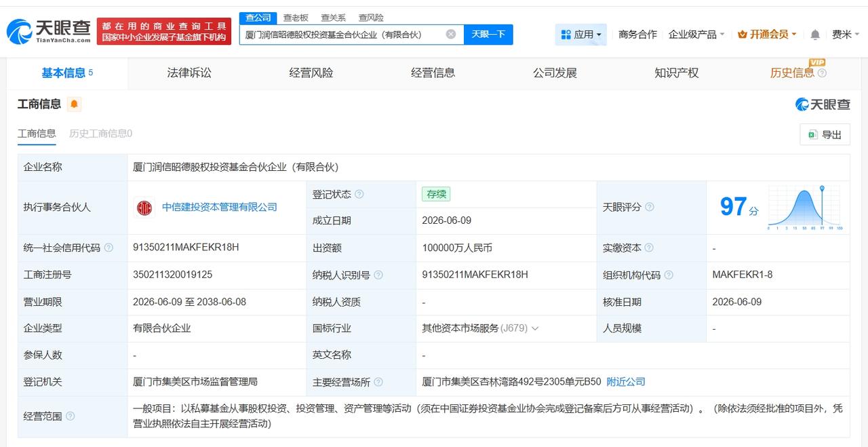Select the 成立日期 value 2026-06-09
Screen dimensions: 868x447
446,220
